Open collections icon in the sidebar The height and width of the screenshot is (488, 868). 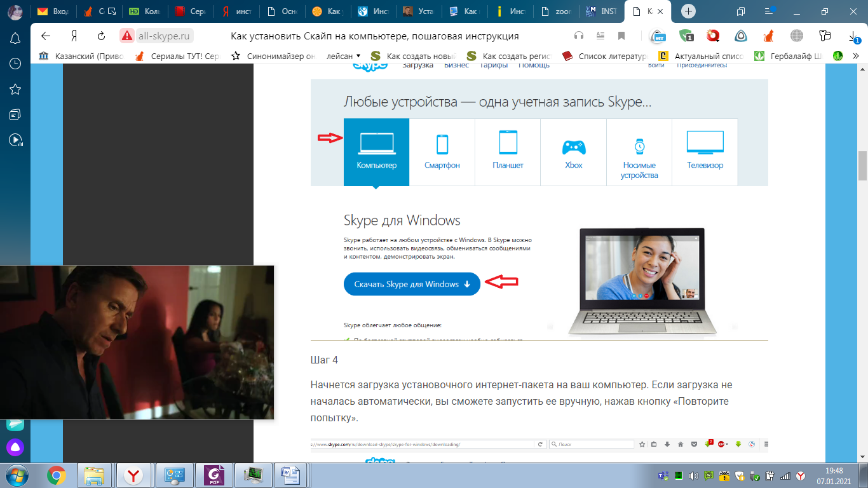click(15, 114)
